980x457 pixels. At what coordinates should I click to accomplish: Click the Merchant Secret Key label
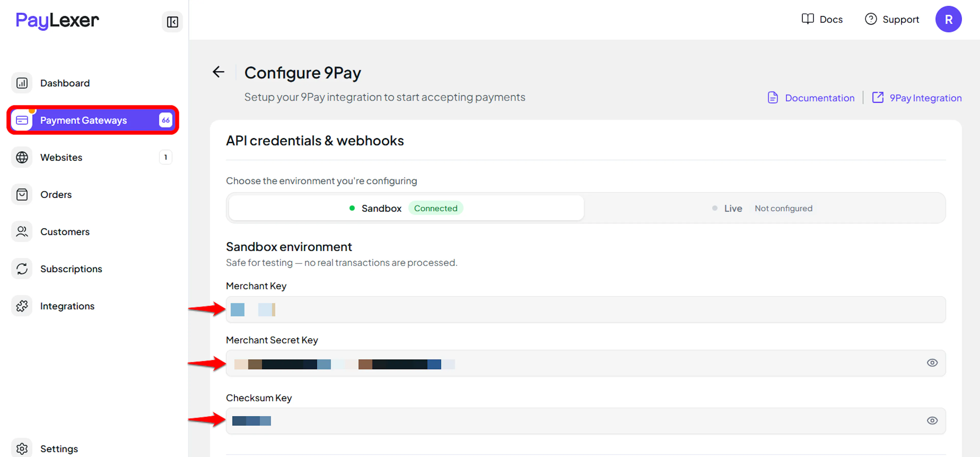point(272,340)
